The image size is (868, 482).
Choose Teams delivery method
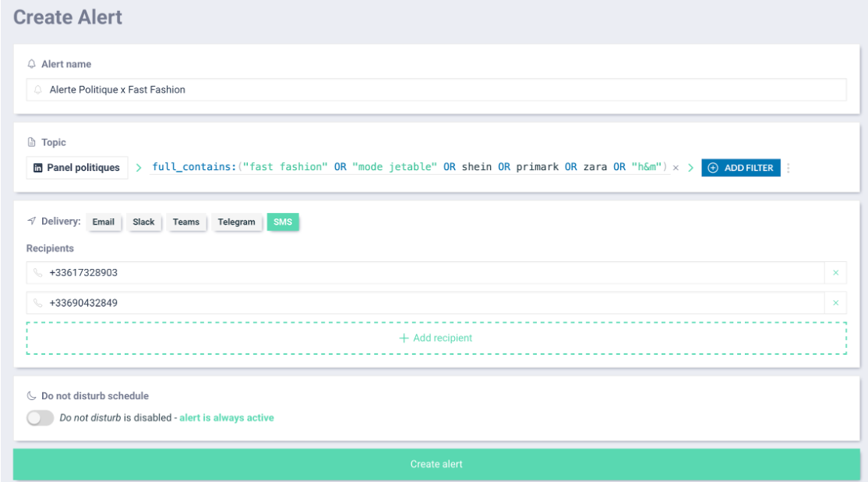(x=186, y=222)
